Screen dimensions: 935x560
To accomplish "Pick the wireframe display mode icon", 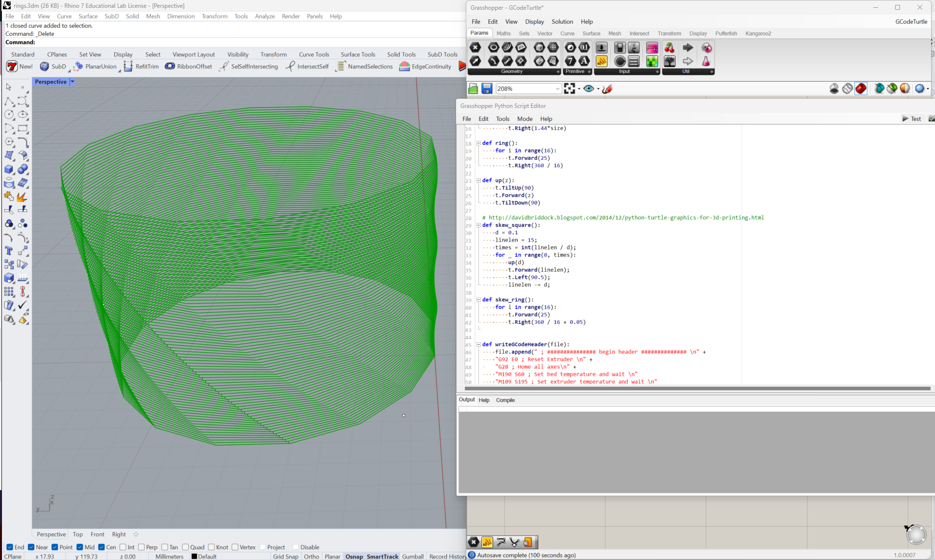I will tap(847, 88).
